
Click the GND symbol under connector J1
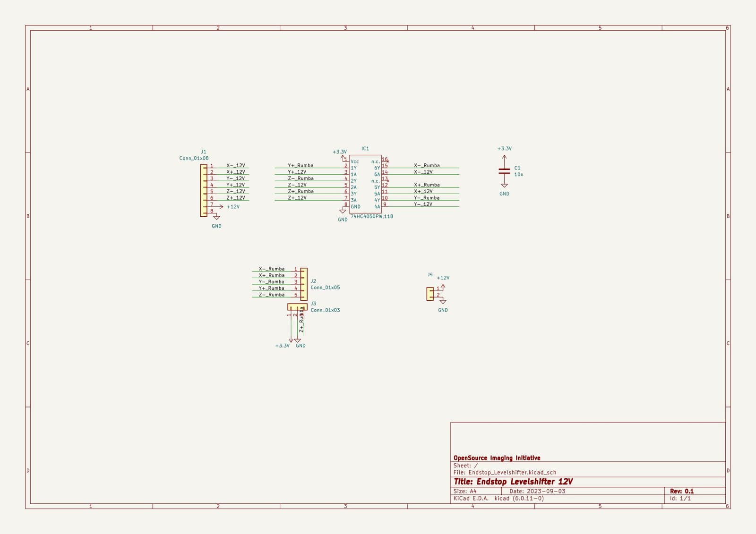pyautogui.click(x=216, y=217)
